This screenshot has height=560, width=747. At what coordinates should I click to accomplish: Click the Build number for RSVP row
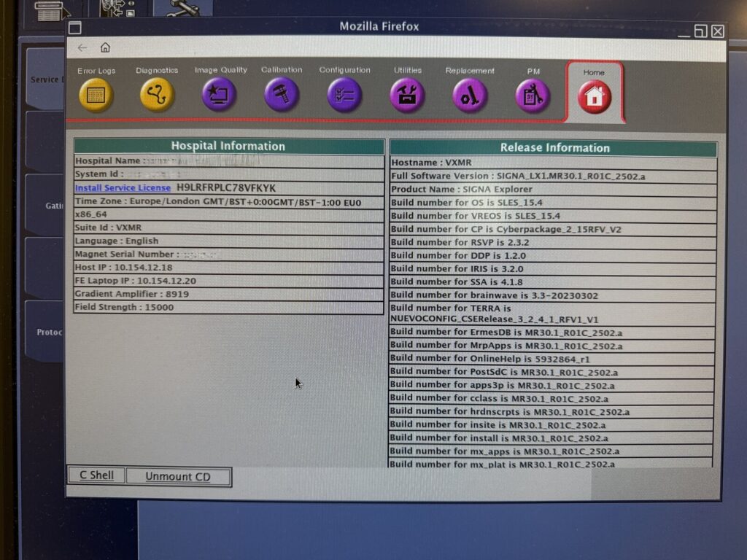click(554, 242)
